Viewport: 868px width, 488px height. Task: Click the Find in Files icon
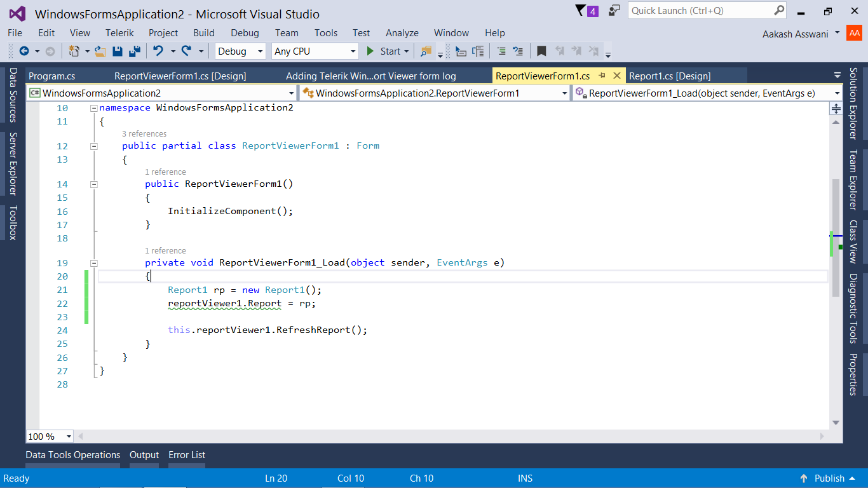coord(425,51)
